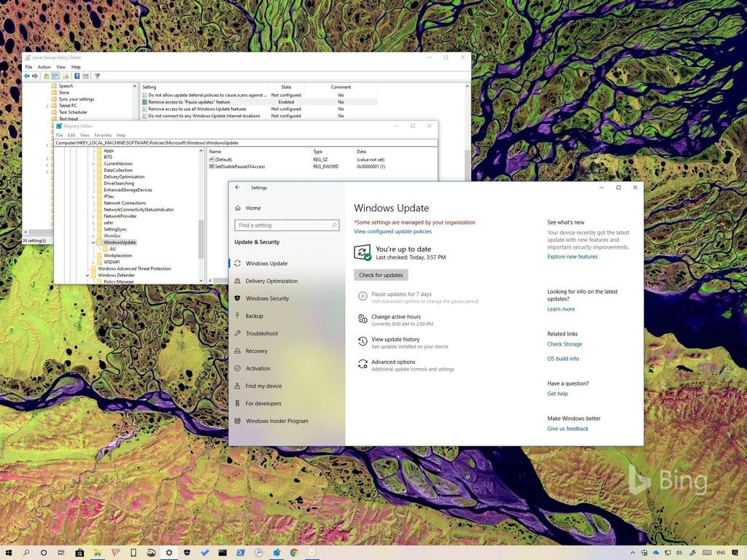Viewport: 747px width, 560px height.
Task: Select the SetDisablePauseUXAccess registry value
Action: click(x=240, y=167)
